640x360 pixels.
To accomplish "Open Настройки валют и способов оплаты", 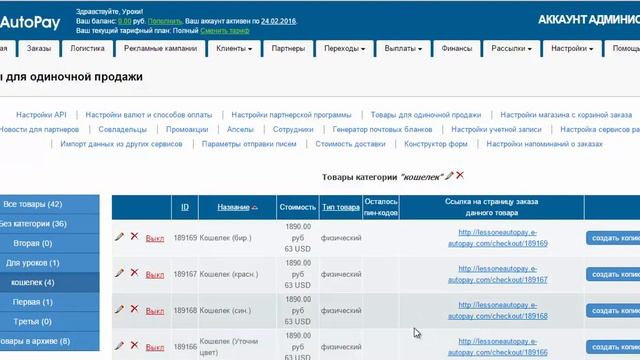I will pos(149,115).
